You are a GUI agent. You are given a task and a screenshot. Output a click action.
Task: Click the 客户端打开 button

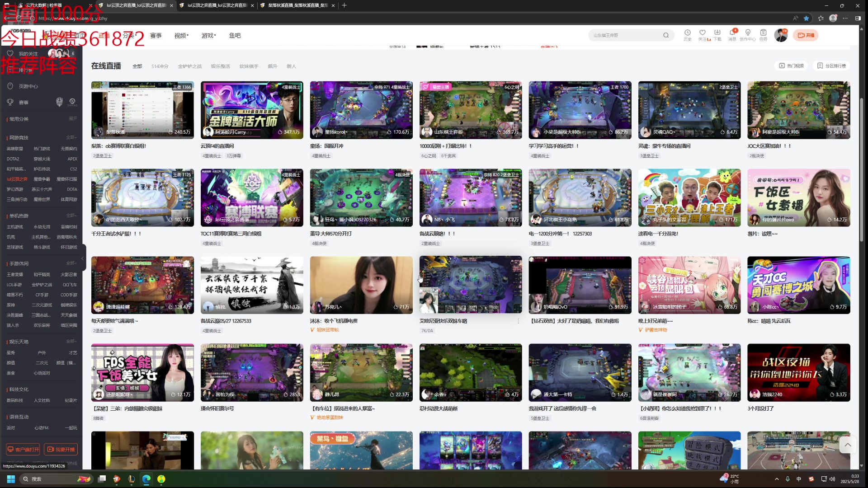[x=23, y=449]
